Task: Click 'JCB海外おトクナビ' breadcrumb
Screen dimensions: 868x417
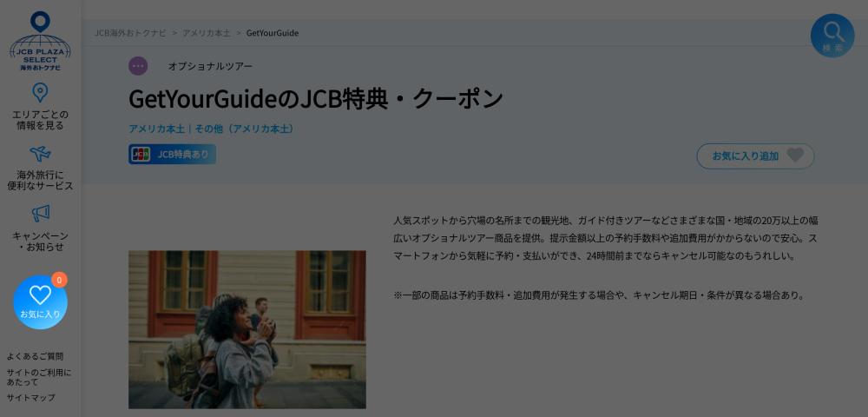Action: [x=130, y=33]
